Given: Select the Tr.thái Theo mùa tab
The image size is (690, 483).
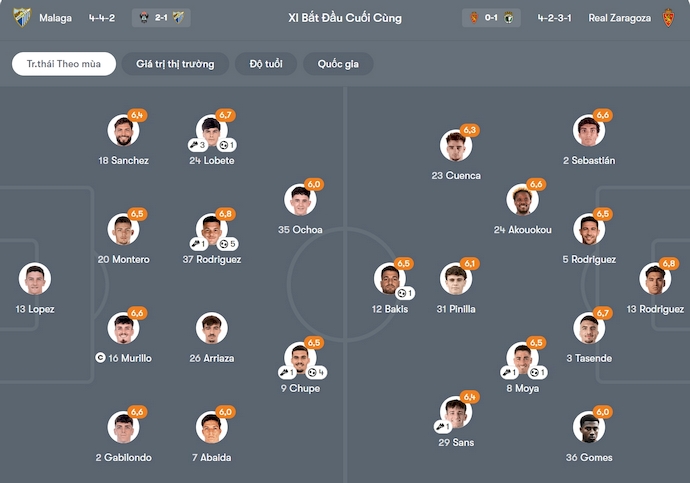Looking at the screenshot, I should (x=64, y=64).
